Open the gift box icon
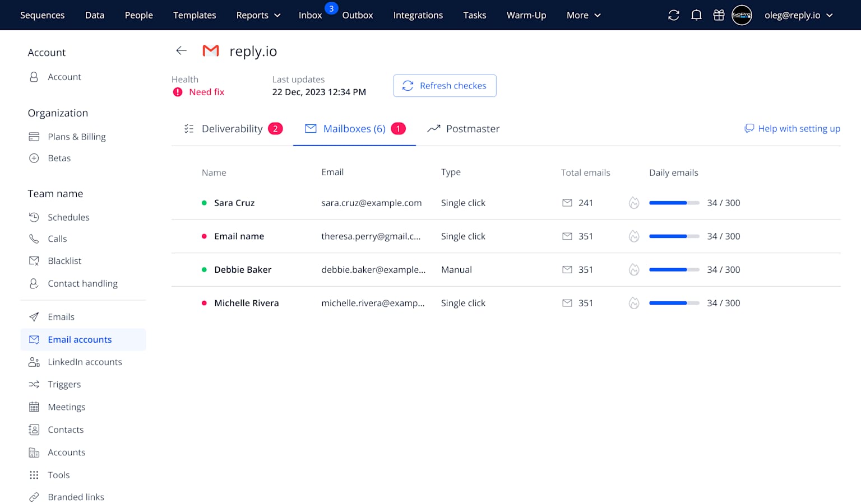The height and width of the screenshot is (504, 861). [719, 15]
